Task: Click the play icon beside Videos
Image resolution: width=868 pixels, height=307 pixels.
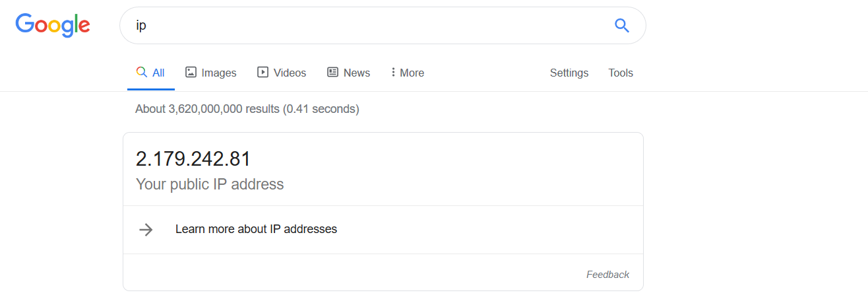Action: point(263,72)
